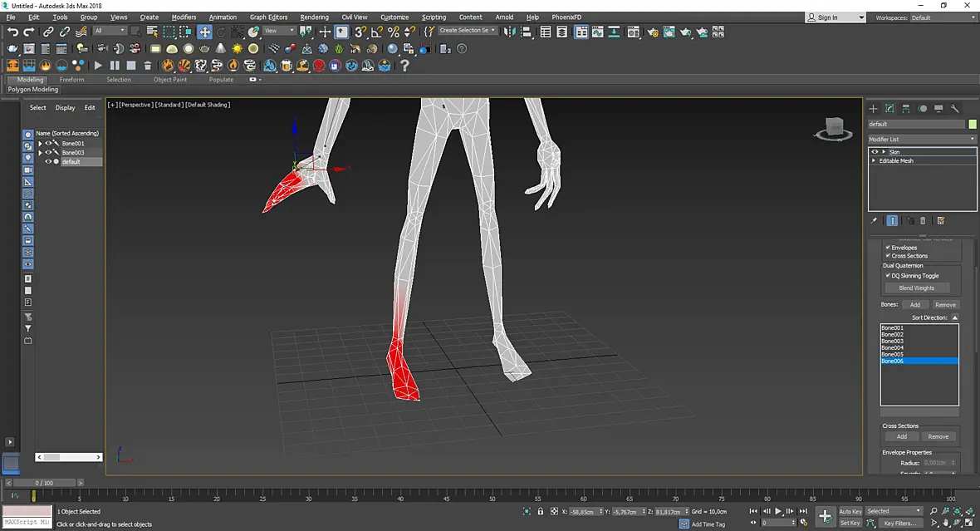The image size is (980, 531).
Task: Click the Unlink Selection icon
Action: click(65, 32)
